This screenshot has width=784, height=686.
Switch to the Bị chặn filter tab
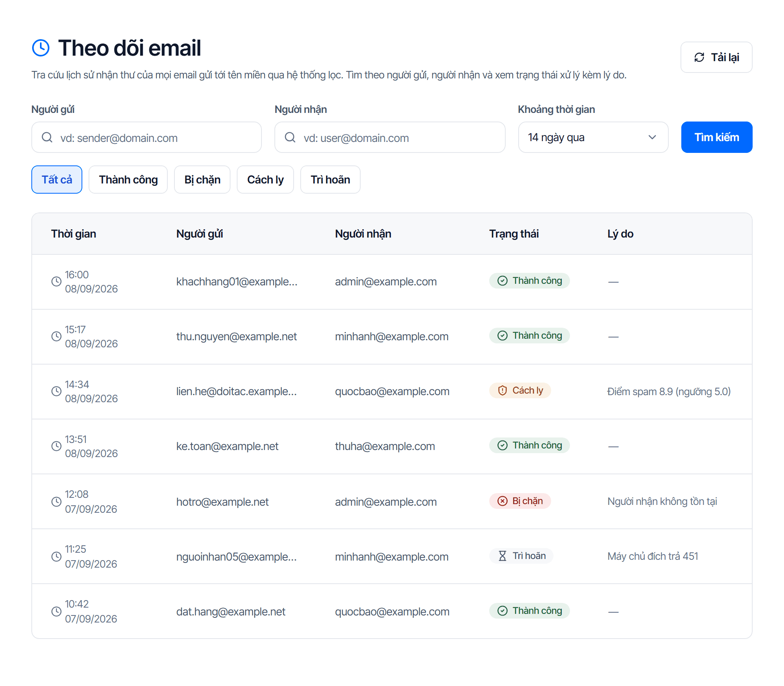202,180
